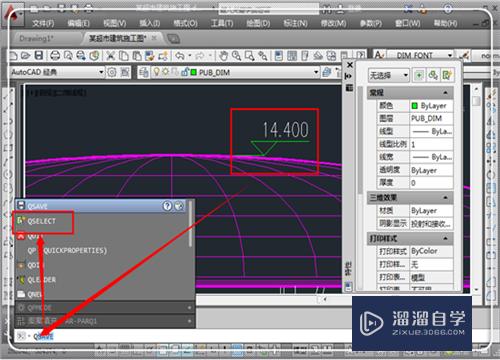This screenshot has height=360, width=500.
Task: Click the green ByLayer color property
Action: pos(431,106)
